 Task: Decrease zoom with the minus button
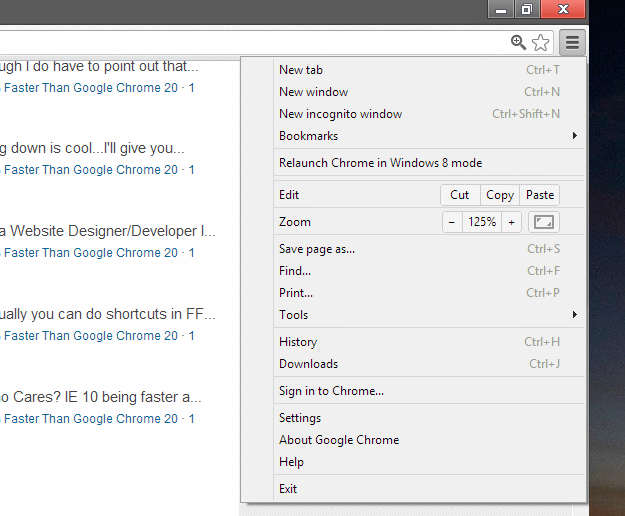[452, 222]
